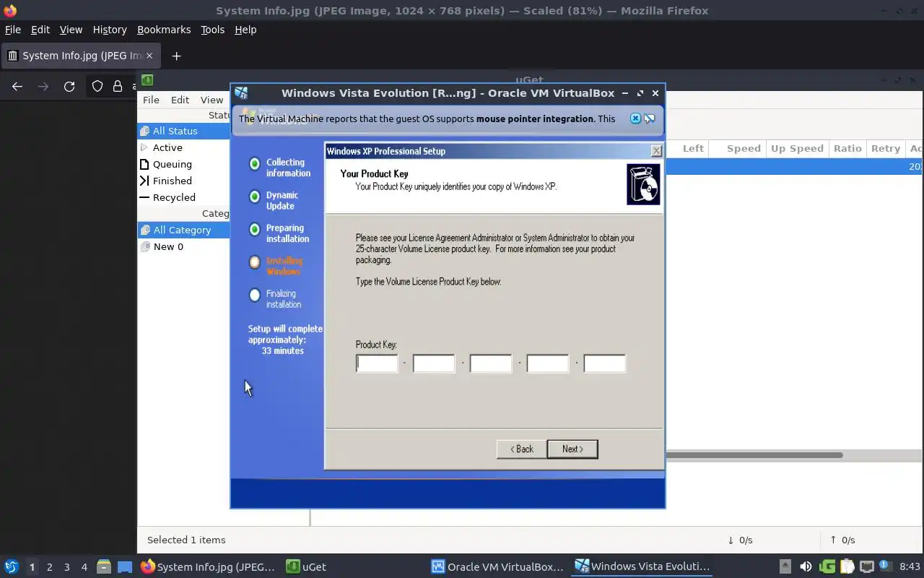Viewport: 924px width, 578px height.
Task: Open the Firefox View menu
Action: [71, 30]
